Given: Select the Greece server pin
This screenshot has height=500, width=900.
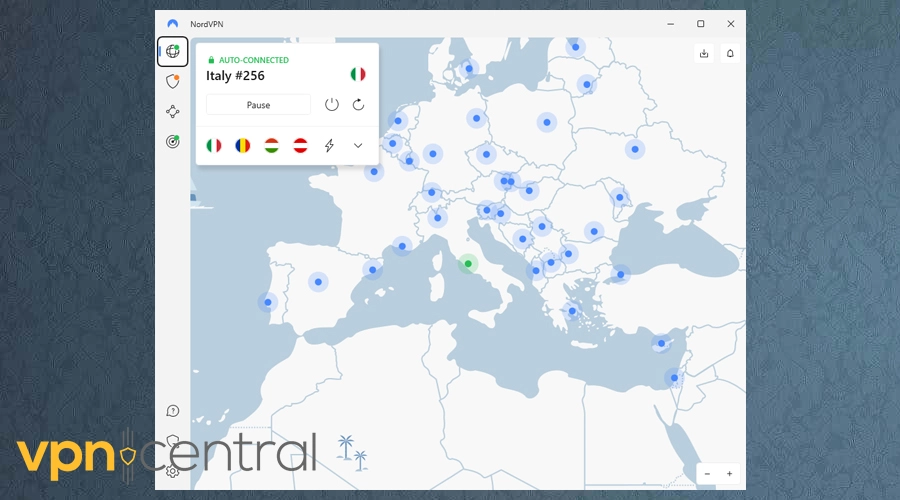Looking at the screenshot, I should 572,311.
